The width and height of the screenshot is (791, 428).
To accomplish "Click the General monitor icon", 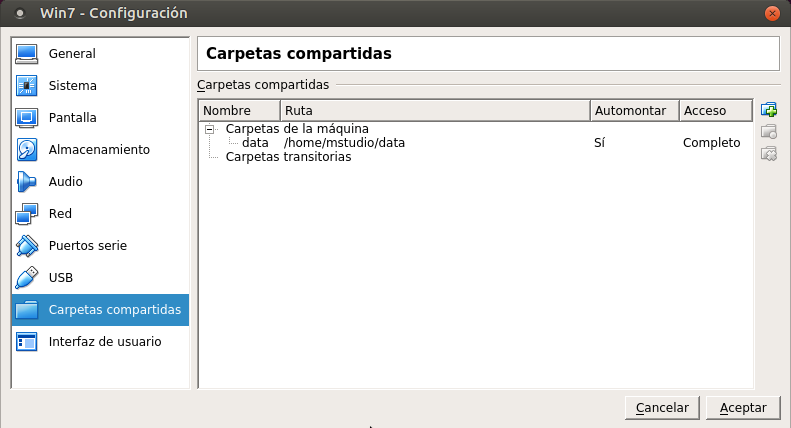I will click(x=26, y=54).
